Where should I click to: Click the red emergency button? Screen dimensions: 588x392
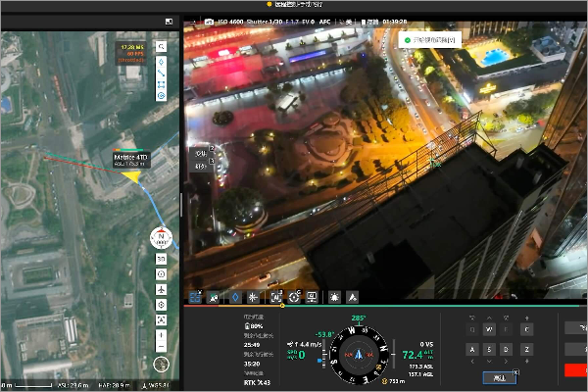tap(576, 369)
